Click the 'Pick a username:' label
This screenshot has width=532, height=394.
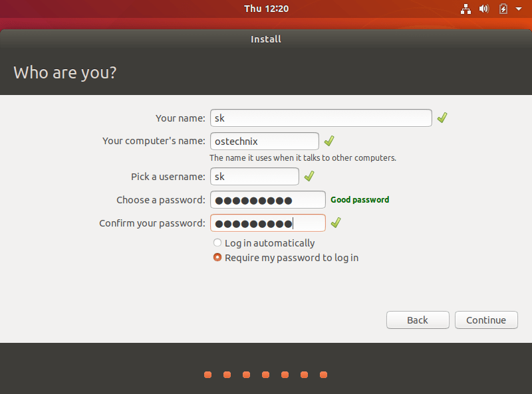pyautogui.click(x=168, y=177)
